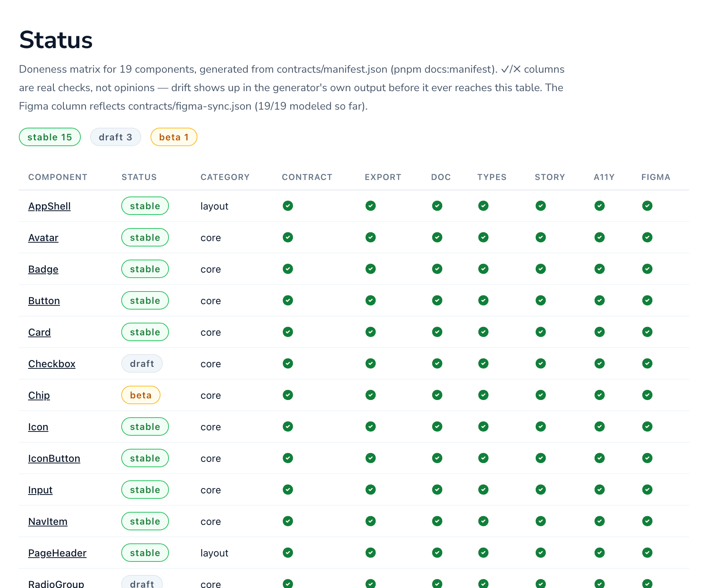Click Chip's Figma check icon

647,395
